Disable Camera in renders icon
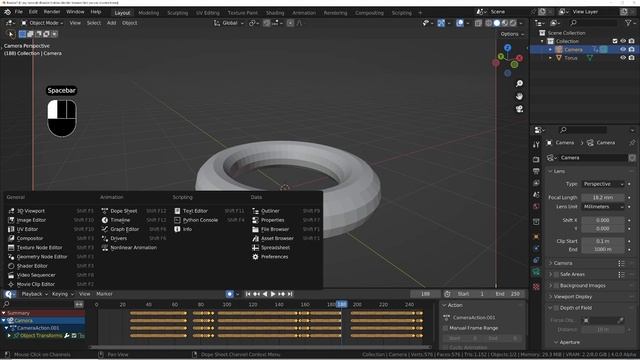The height and width of the screenshot is (360, 640). click(x=631, y=49)
